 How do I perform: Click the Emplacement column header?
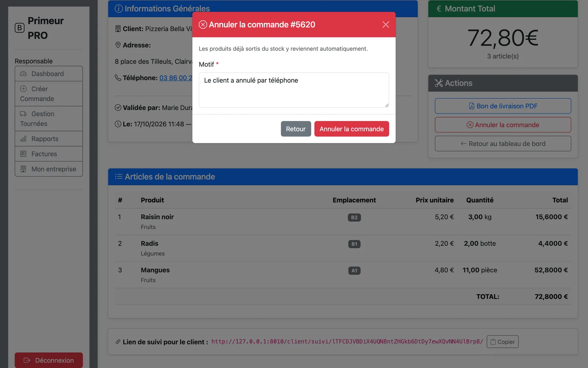coord(354,200)
